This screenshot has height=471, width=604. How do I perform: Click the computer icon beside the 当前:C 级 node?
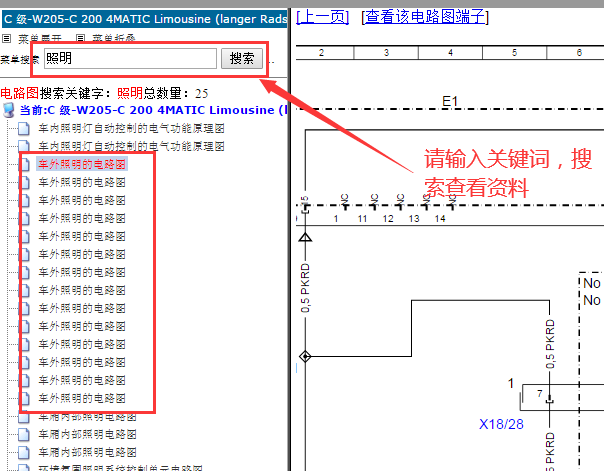pos(8,110)
